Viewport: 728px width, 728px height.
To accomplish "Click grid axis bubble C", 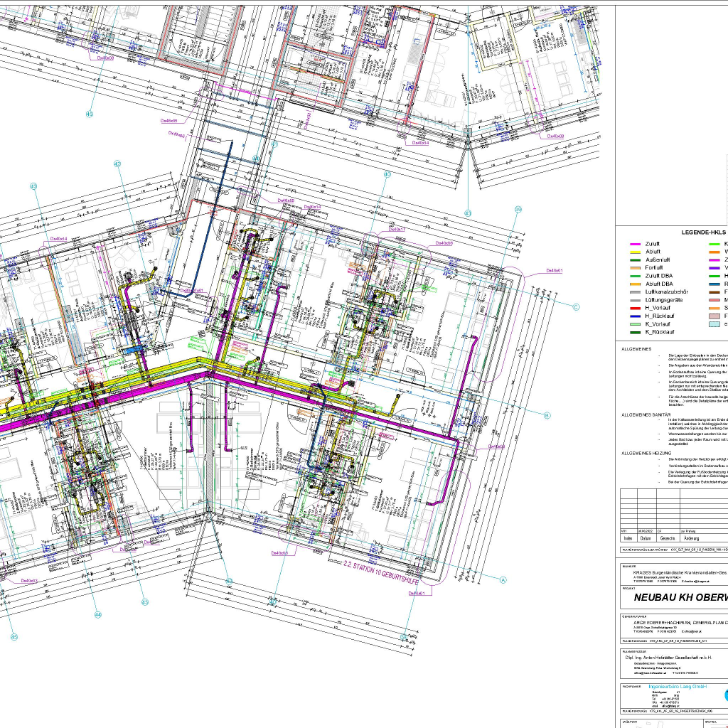I will [577, 307].
